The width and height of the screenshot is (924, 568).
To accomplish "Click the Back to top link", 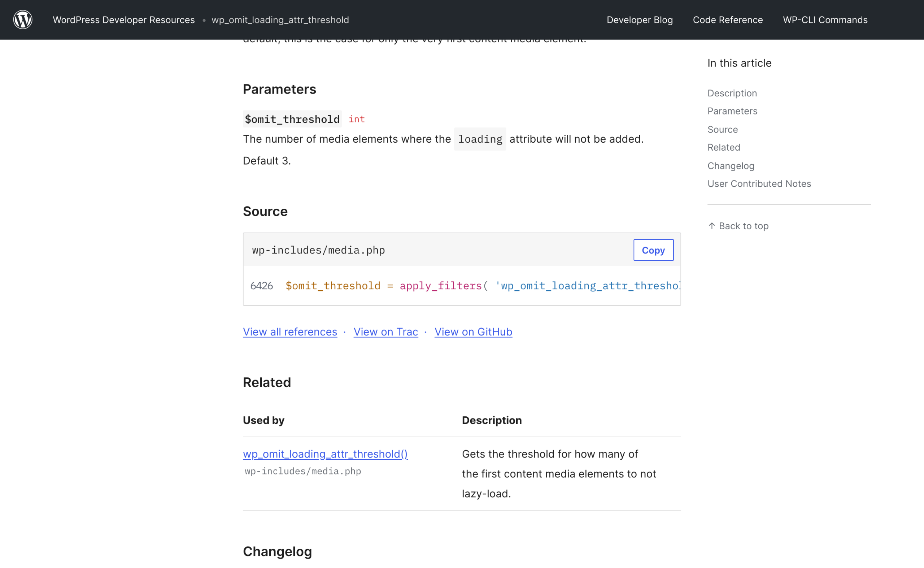I will 738,226.
